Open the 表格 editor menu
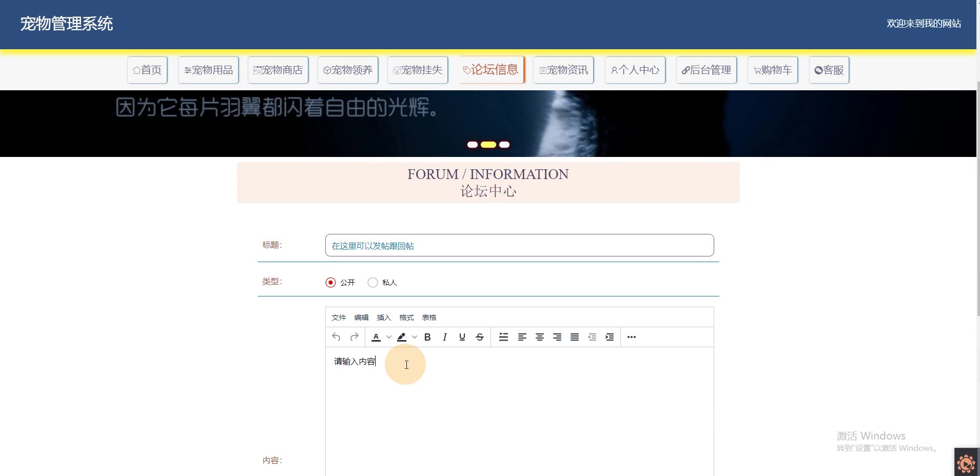The width and height of the screenshot is (980, 476). (429, 318)
